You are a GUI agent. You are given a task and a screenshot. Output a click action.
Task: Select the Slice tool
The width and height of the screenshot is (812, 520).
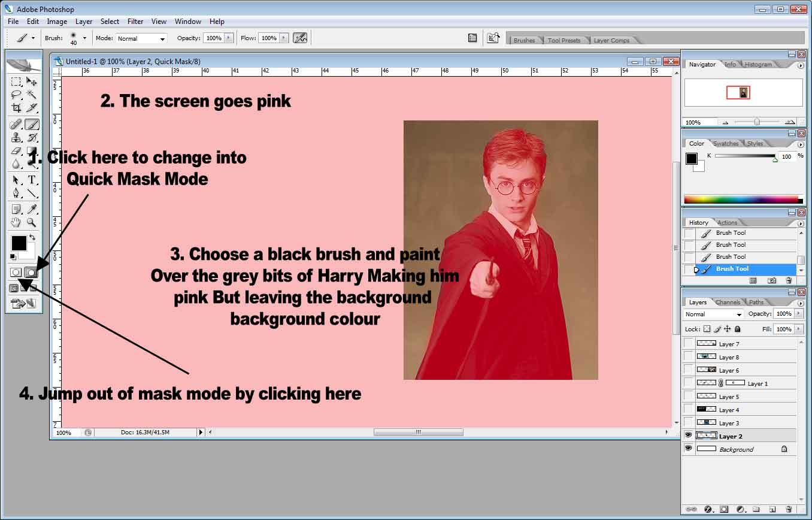pos(32,108)
